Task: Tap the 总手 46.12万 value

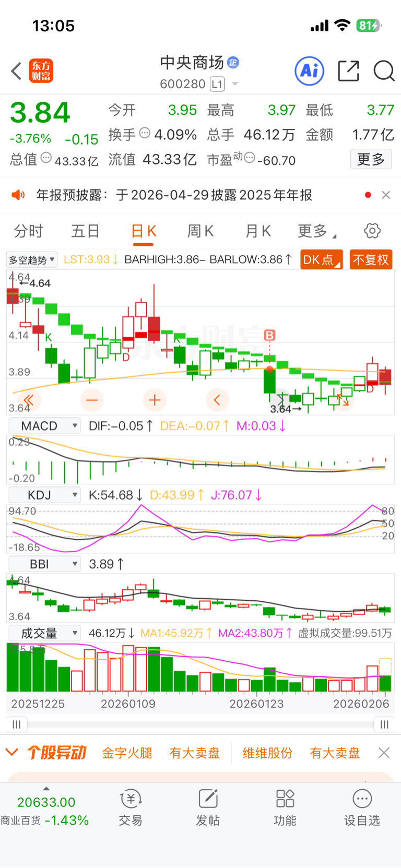Action: (269, 135)
